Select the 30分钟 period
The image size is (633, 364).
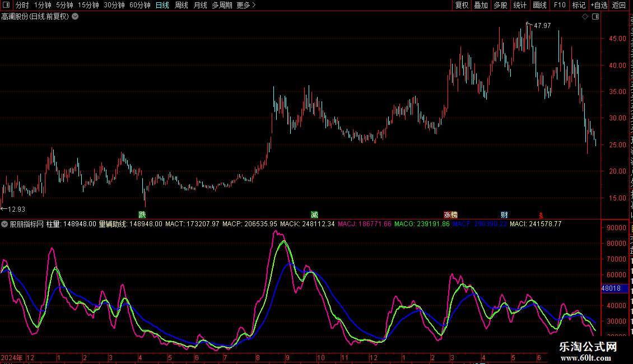(x=114, y=5)
